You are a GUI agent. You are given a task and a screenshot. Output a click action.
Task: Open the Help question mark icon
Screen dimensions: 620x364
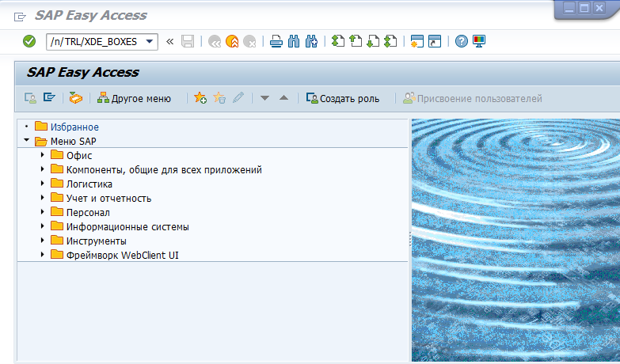[x=462, y=41]
